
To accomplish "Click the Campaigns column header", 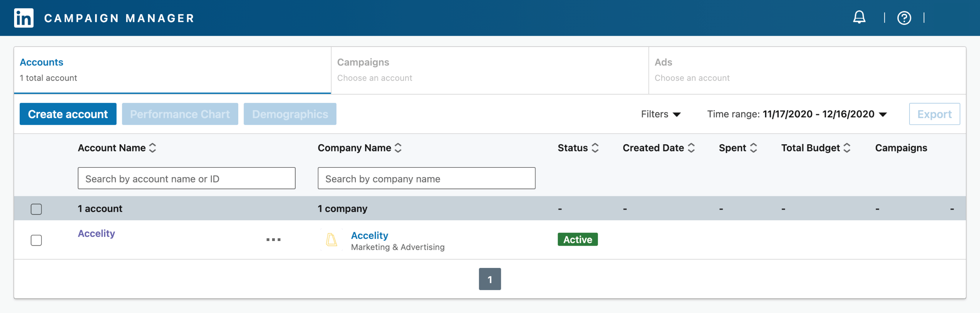I will point(901,148).
